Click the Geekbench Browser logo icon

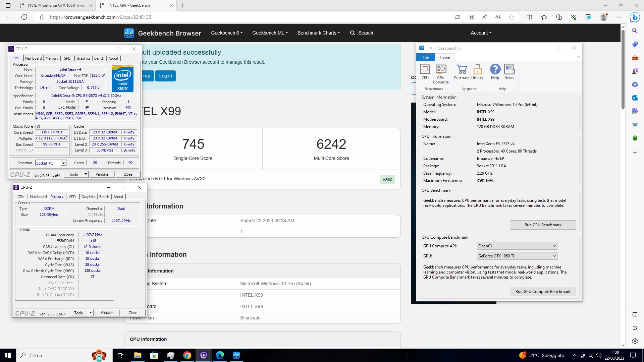(129, 33)
